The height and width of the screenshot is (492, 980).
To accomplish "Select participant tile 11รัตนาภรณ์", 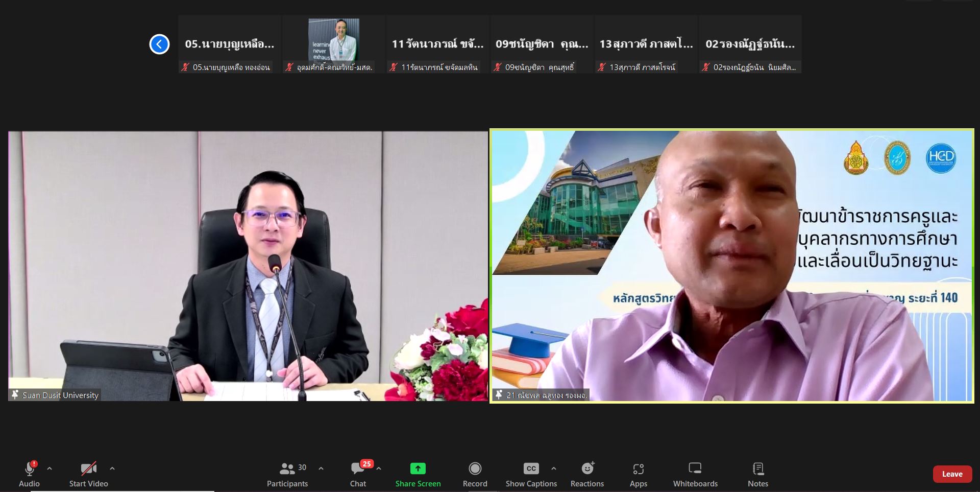I will point(438,44).
